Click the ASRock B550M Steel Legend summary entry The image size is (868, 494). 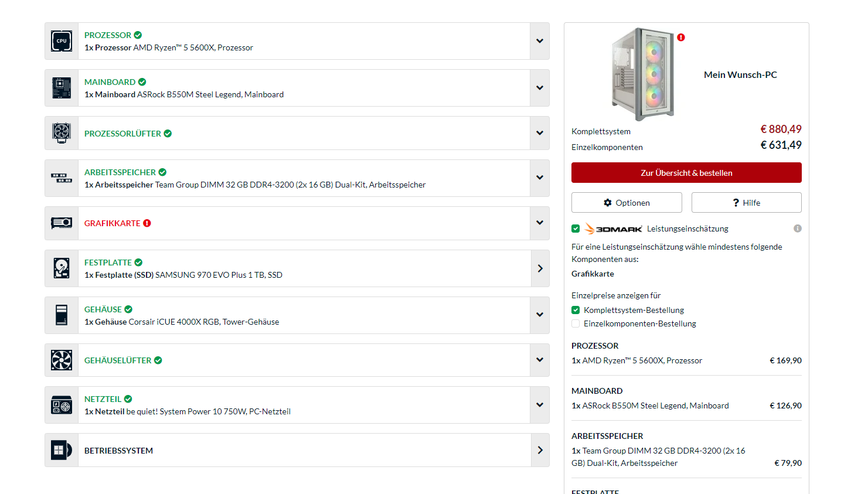coord(650,406)
